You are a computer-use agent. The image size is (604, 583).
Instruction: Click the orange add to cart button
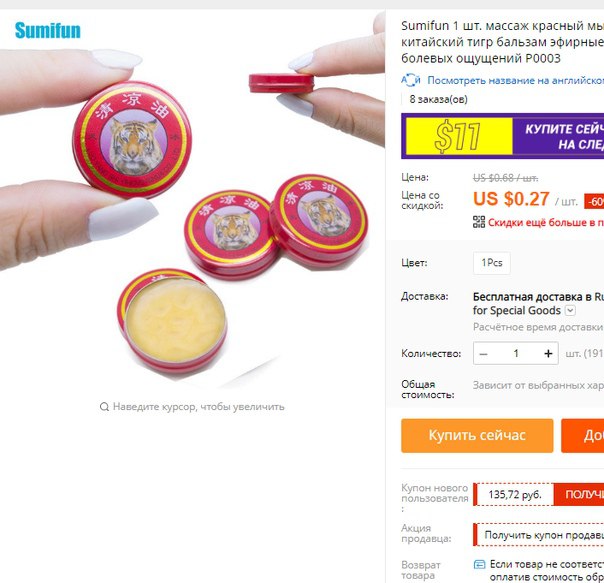click(582, 435)
